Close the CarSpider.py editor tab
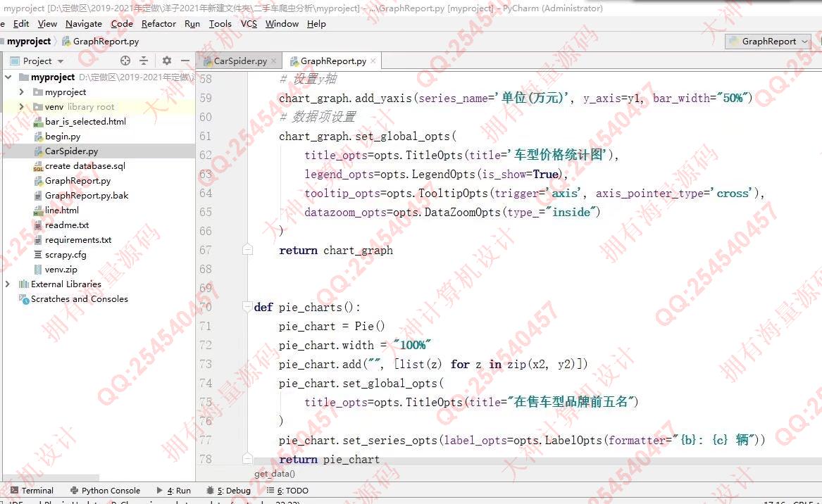This screenshot has width=822, height=504. (x=274, y=61)
